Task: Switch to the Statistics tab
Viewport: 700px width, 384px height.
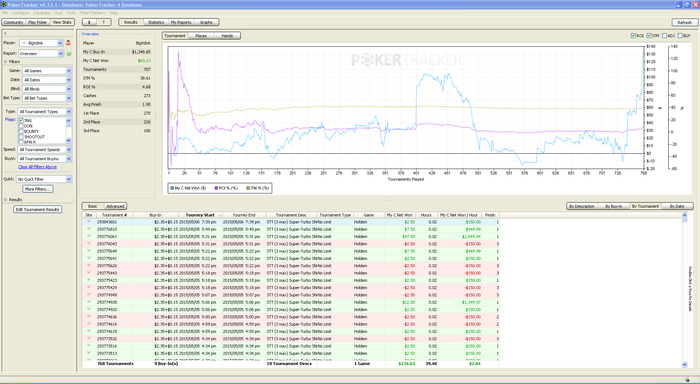Action: coord(156,22)
